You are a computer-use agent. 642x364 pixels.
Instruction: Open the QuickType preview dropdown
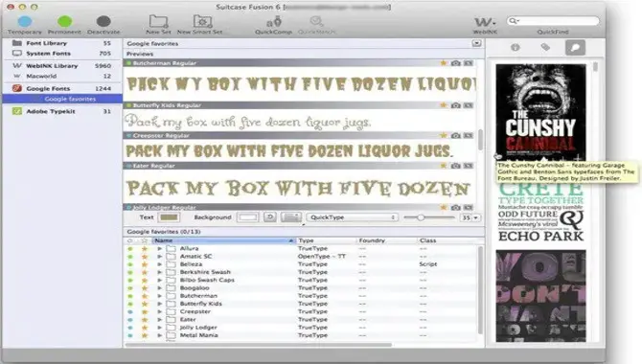tap(353, 217)
